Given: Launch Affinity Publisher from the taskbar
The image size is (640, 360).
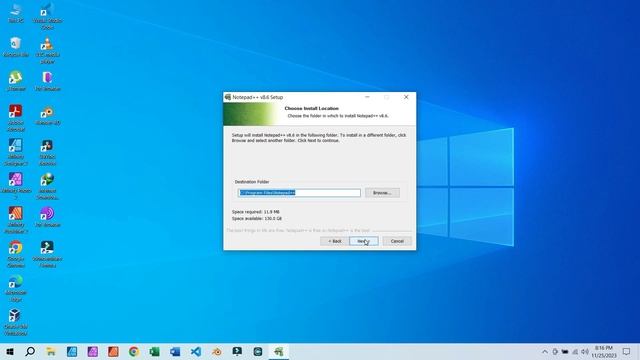Looking at the screenshot, I should click(x=113, y=351).
